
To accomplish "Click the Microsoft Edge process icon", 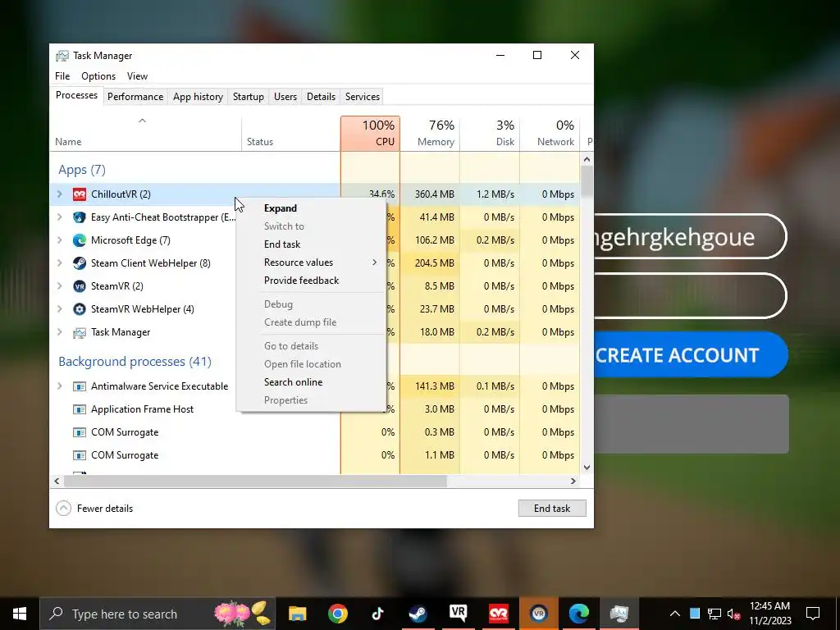I will tap(80, 240).
